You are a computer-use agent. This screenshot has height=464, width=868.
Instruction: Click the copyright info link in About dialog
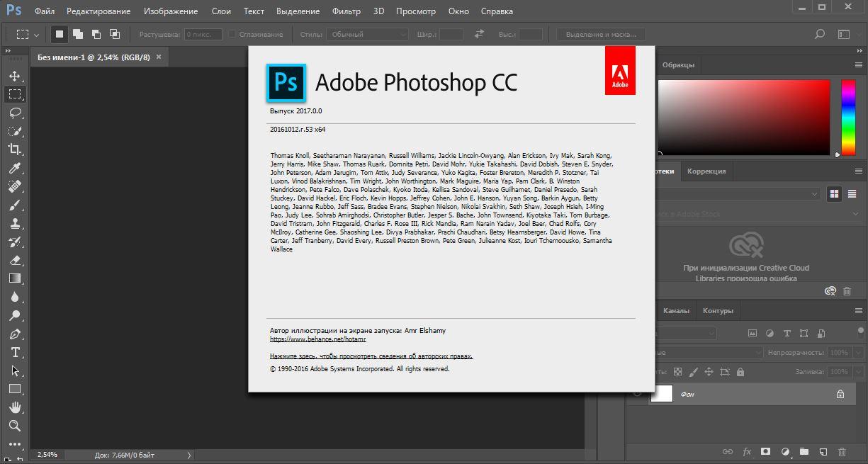coord(371,356)
